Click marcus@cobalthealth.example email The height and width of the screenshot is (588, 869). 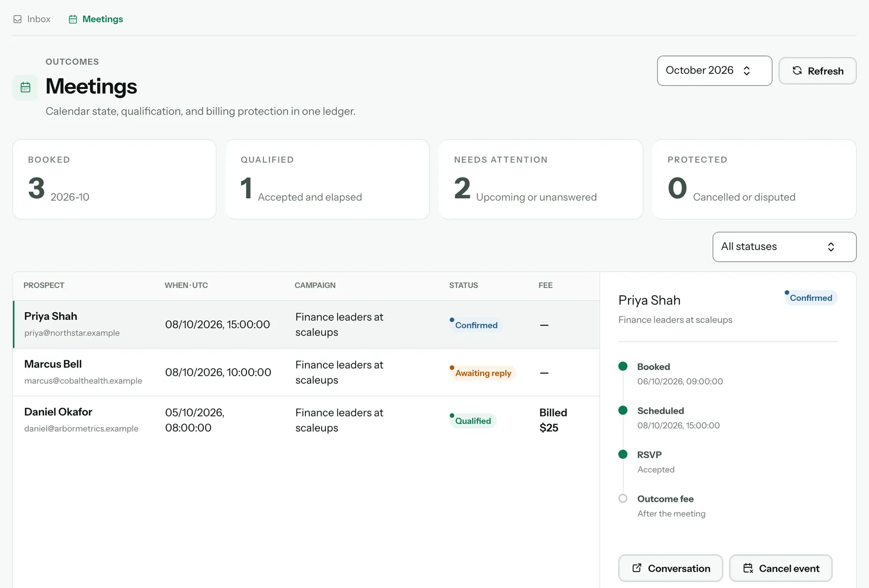(x=83, y=381)
